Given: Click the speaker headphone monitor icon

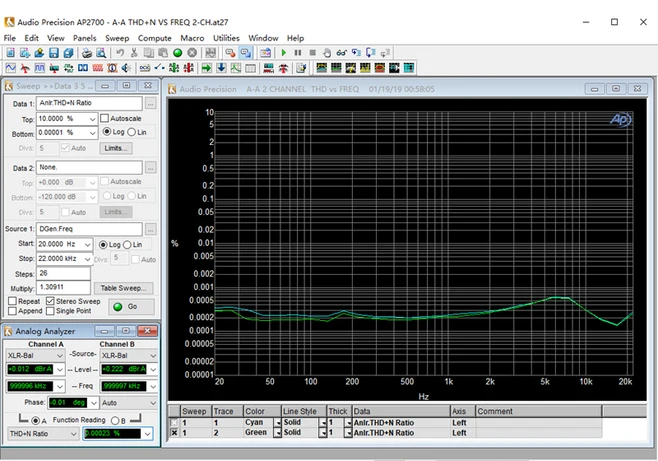Looking at the screenshot, I should click(126, 68).
